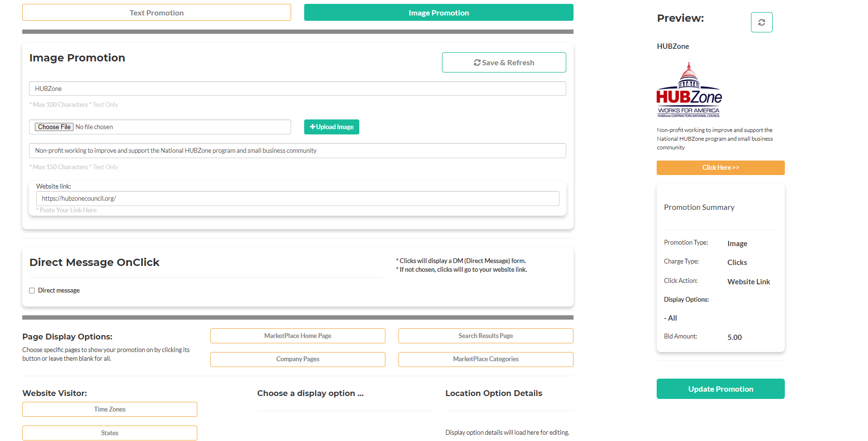This screenshot has height=441, width=868.
Task: Click the HUBZone title input field
Action: (x=297, y=88)
